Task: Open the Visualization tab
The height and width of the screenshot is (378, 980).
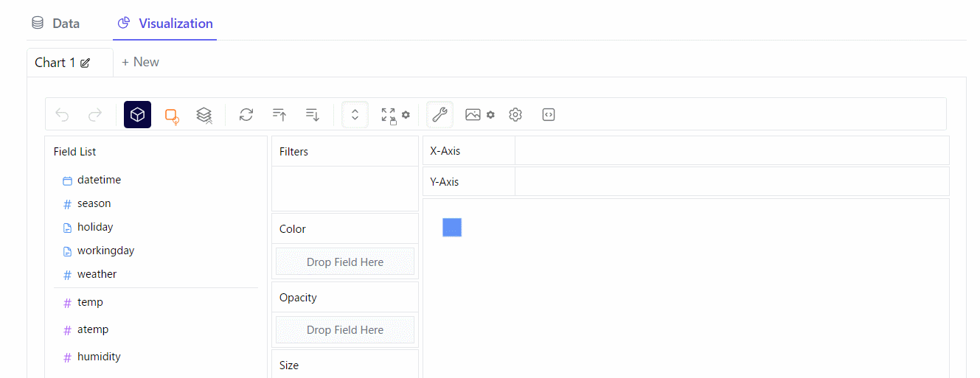Action: 165,24
